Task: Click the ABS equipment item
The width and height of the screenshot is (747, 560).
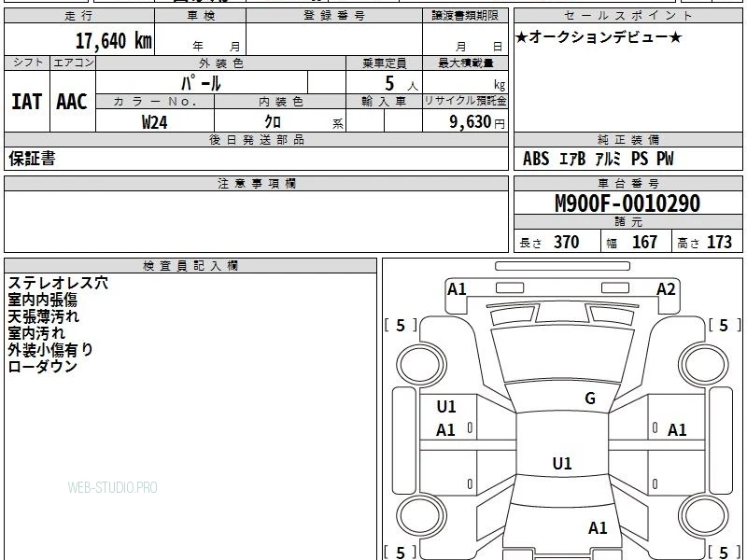Action: (536, 159)
